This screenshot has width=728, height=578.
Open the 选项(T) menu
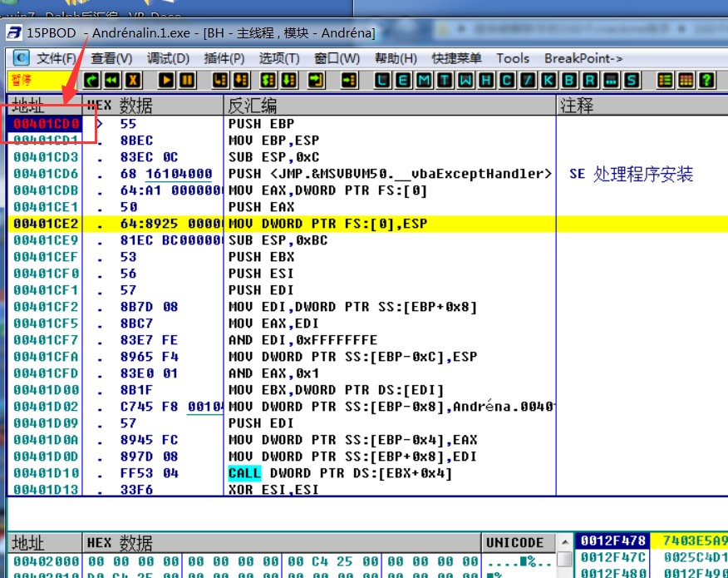point(279,58)
